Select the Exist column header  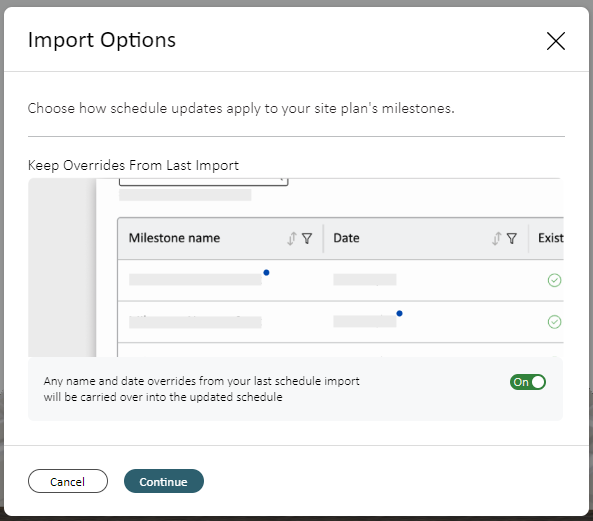click(551, 238)
